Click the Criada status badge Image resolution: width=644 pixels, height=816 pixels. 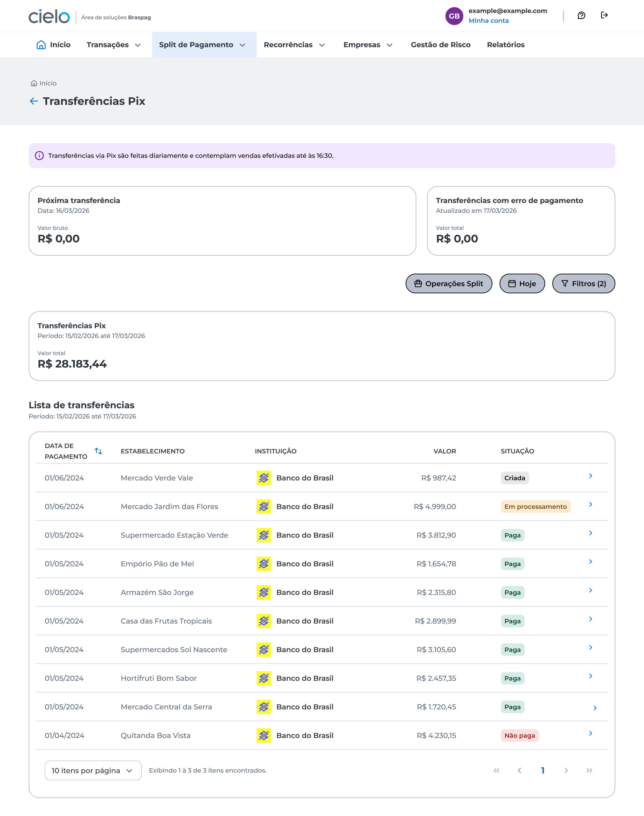pos(515,478)
